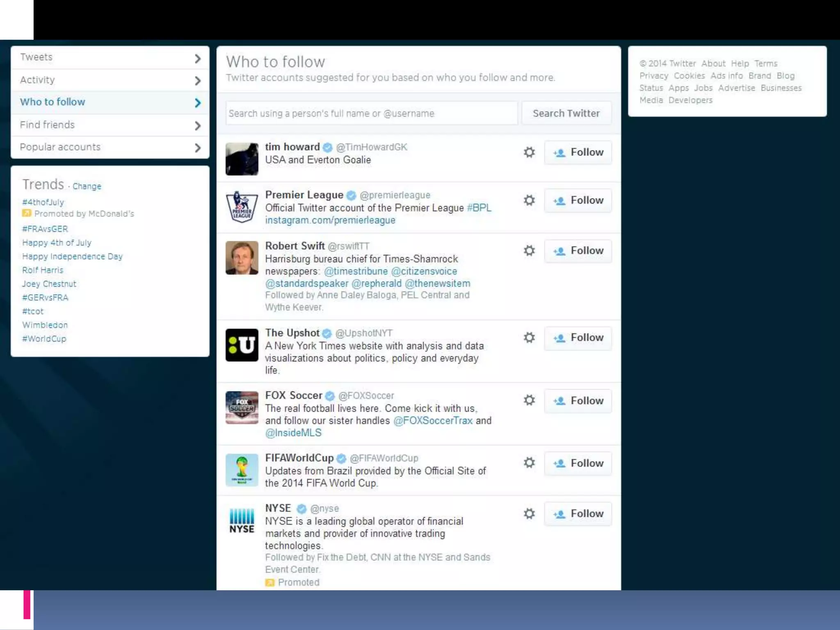Open gear menu for The Upshot

[529, 338]
